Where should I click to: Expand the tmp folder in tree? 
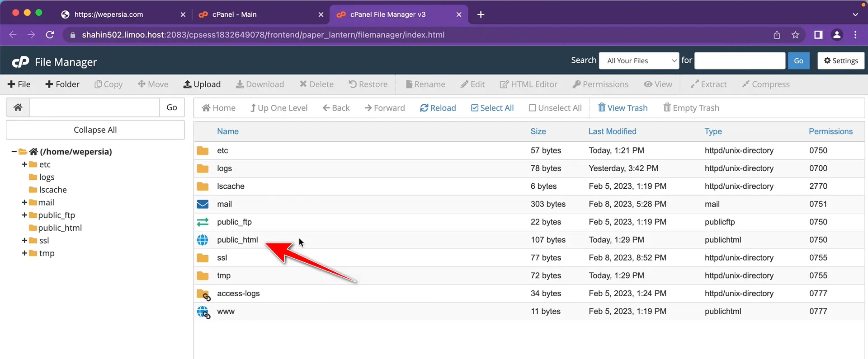[x=24, y=253]
